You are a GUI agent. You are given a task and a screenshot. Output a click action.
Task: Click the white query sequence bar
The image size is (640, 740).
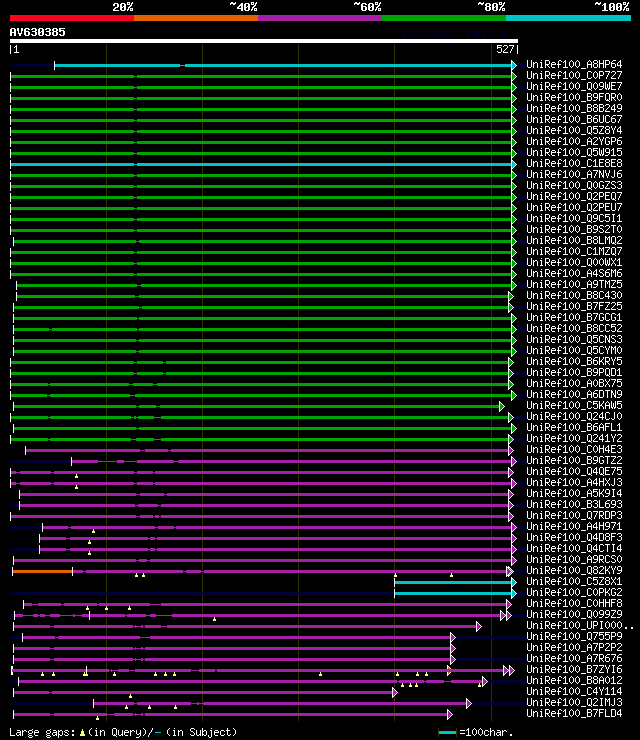[x=264, y=41]
